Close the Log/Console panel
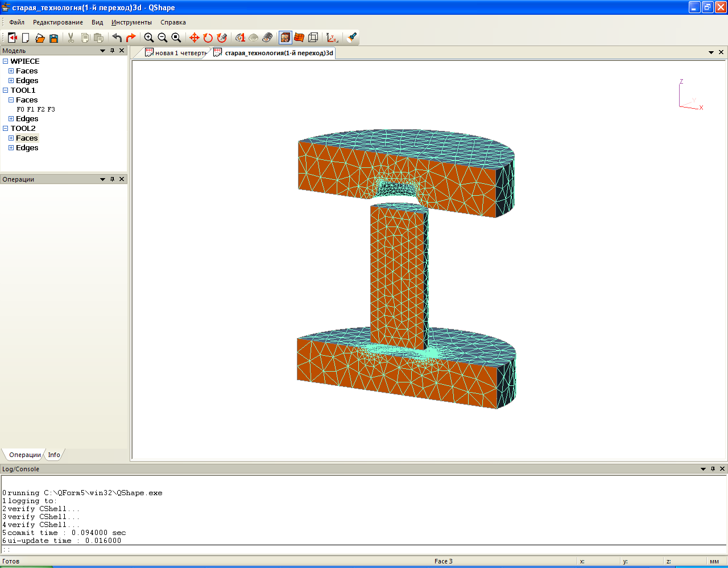 pyautogui.click(x=723, y=469)
